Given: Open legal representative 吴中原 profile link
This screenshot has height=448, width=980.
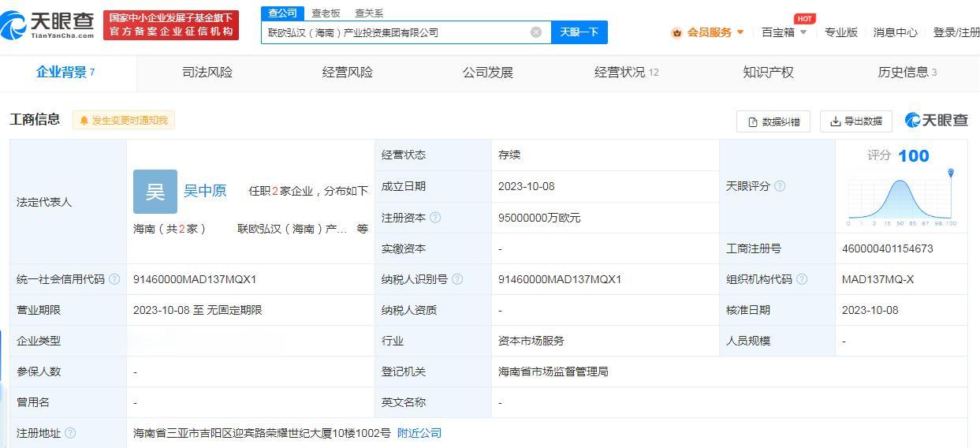Looking at the screenshot, I should [x=205, y=191].
